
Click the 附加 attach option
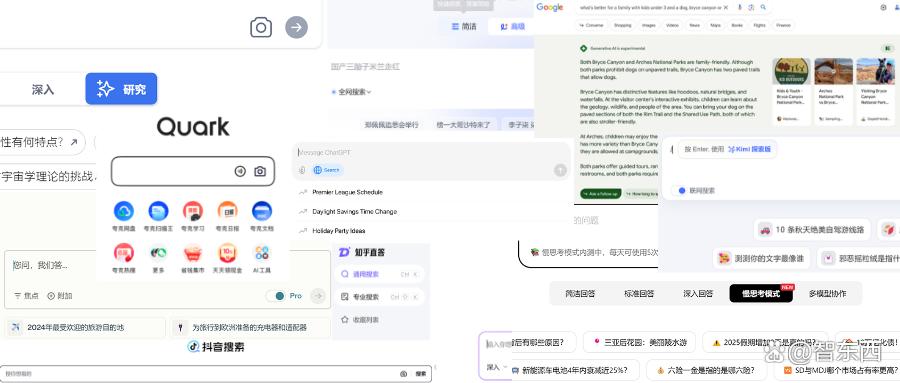(60, 296)
